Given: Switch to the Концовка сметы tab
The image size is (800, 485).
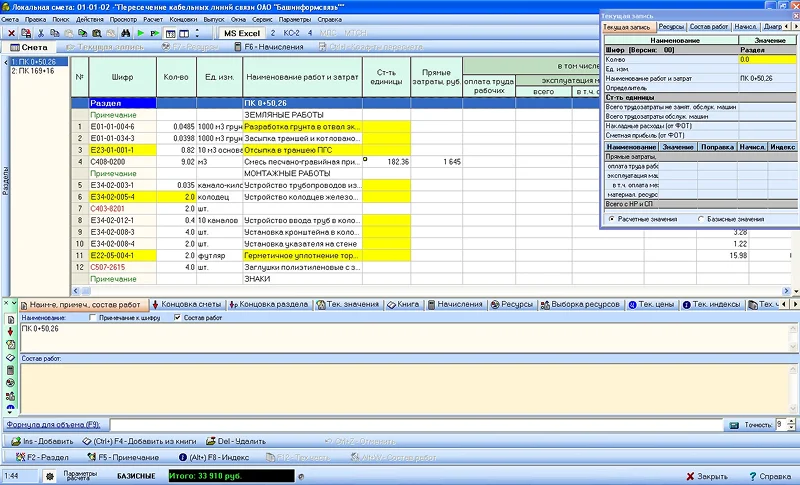Looking at the screenshot, I should click(x=185, y=303).
